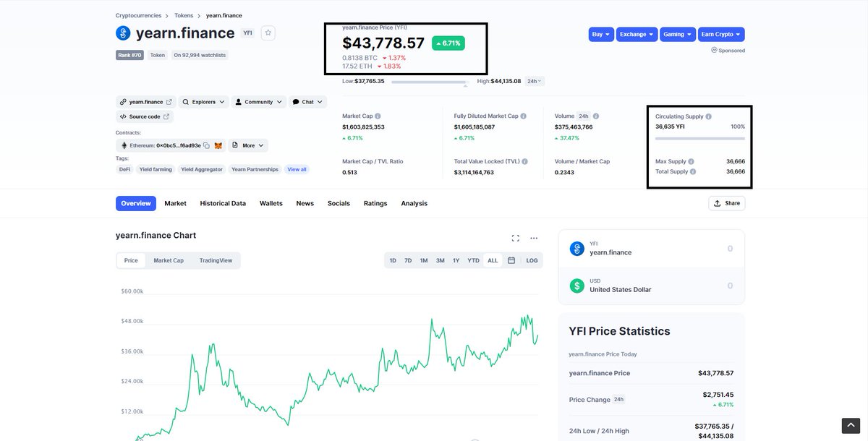Open the chart calendar date picker
The height and width of the screenshot is (441, 868).
(x=511, y=260)
